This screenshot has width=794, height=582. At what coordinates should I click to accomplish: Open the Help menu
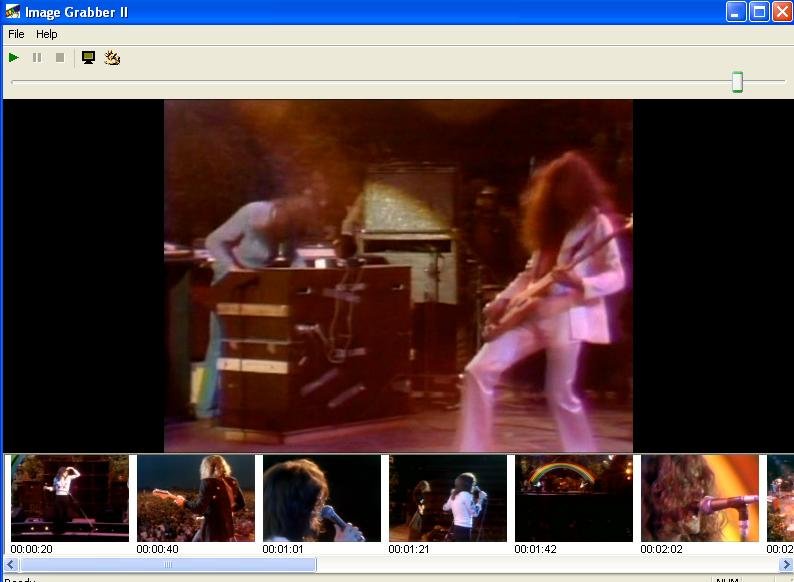[x=47, y=34]
